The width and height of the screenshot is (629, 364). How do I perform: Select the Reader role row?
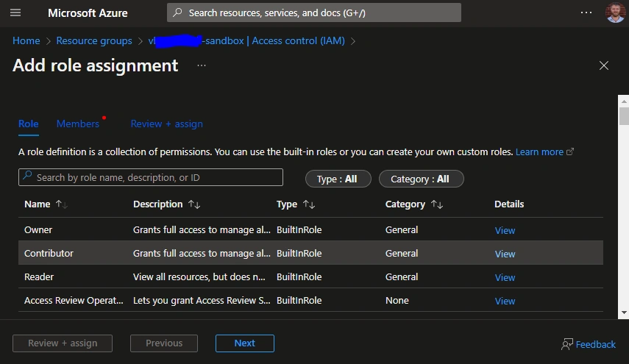[x=310, y=276]
